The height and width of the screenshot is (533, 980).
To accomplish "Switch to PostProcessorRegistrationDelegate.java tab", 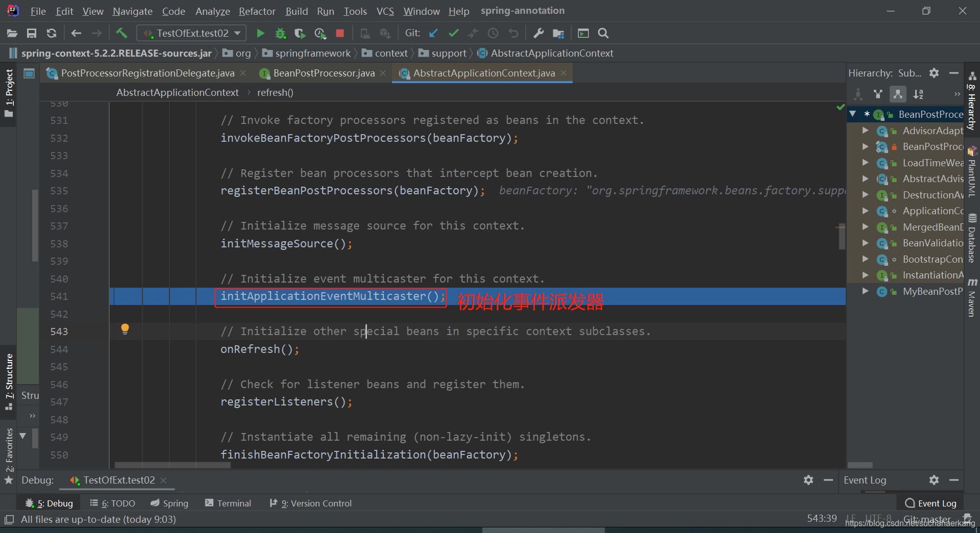I will pyautogui.click(x=148, y=73).
